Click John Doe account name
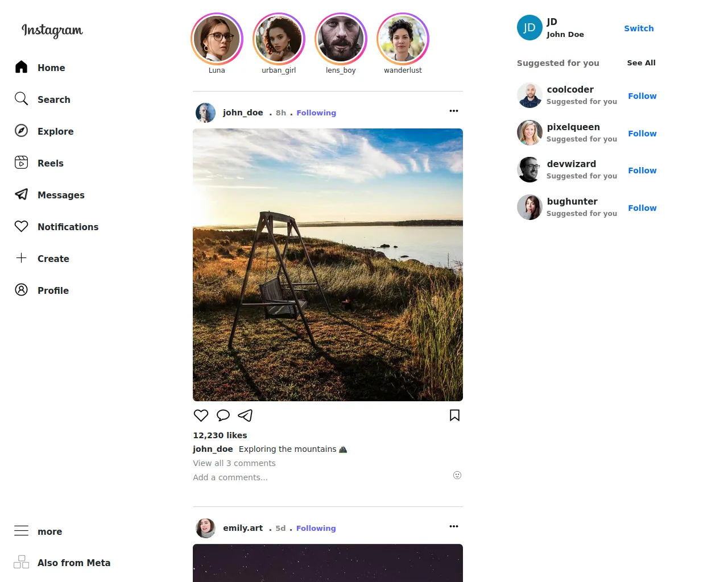 click(565, 34)
